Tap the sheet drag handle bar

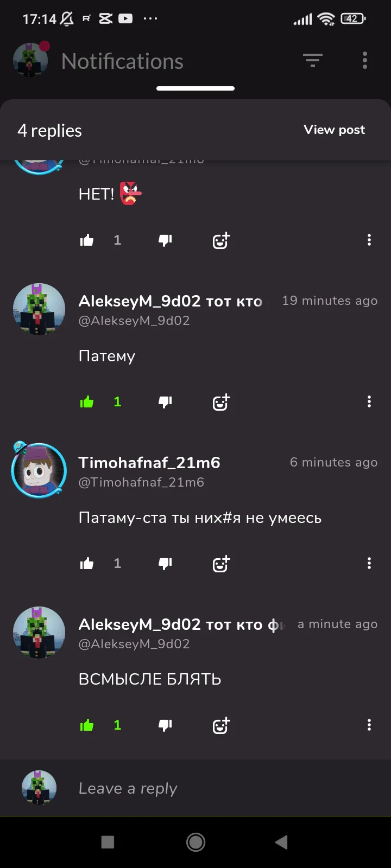pyautogui.click(x=195, y=88)
